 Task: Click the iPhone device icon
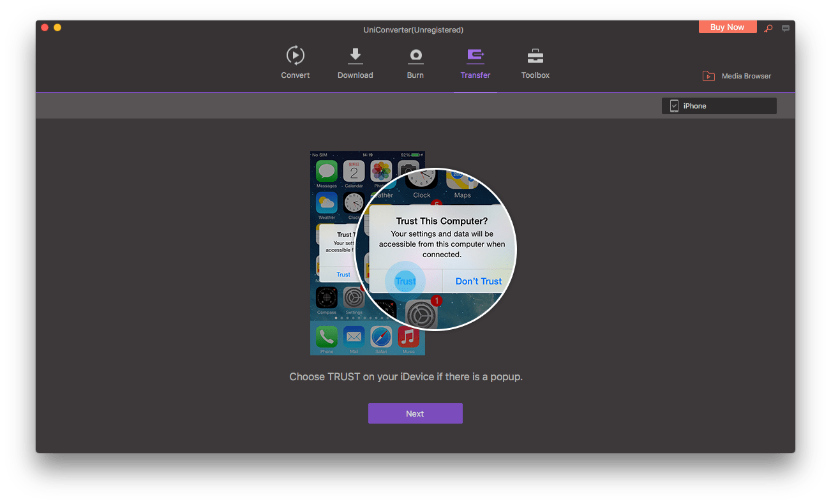tap(674, 106)
